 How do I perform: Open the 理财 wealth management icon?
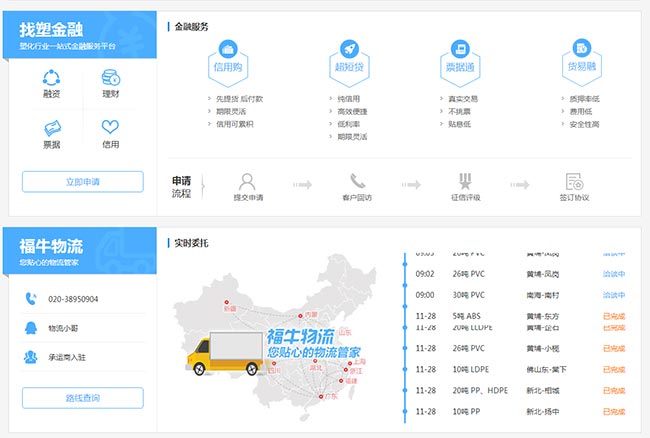(110, 77)
